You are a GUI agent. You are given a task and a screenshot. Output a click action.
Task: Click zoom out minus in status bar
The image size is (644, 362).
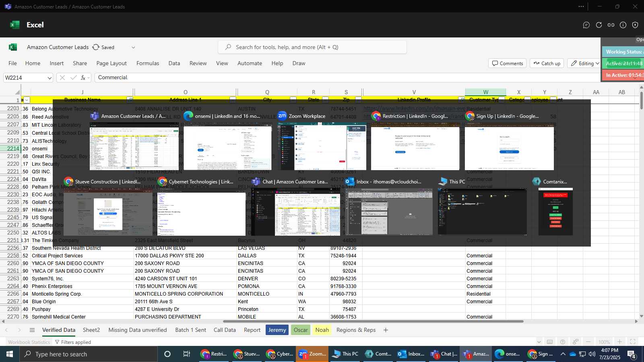point(588,342)
